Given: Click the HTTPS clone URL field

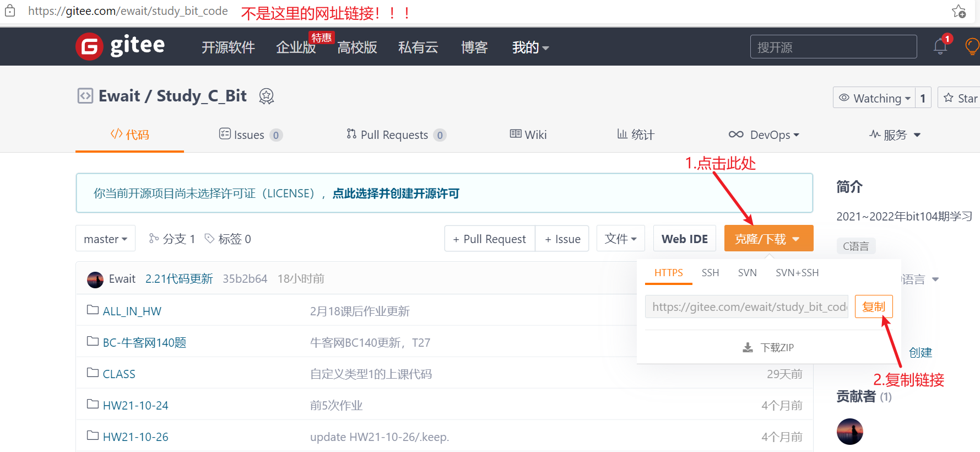Looking at the screenshot, I should coord(746,306).
